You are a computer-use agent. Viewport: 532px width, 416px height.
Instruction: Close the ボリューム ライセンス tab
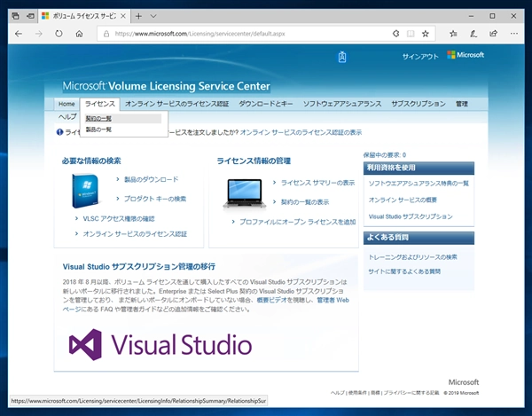click(x=123, y=16)
